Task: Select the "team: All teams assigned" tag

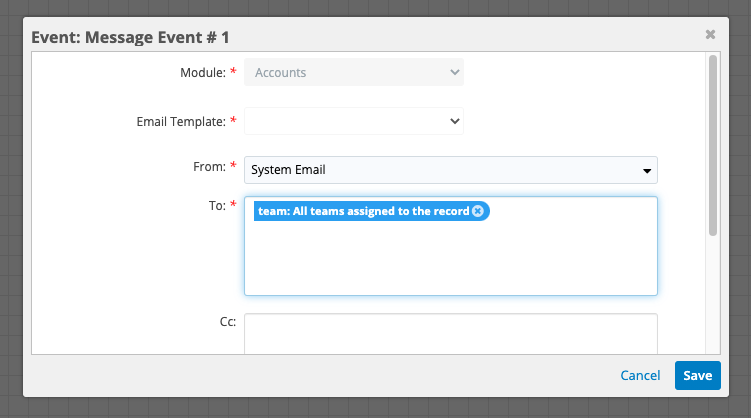Action: click(364, 211)
